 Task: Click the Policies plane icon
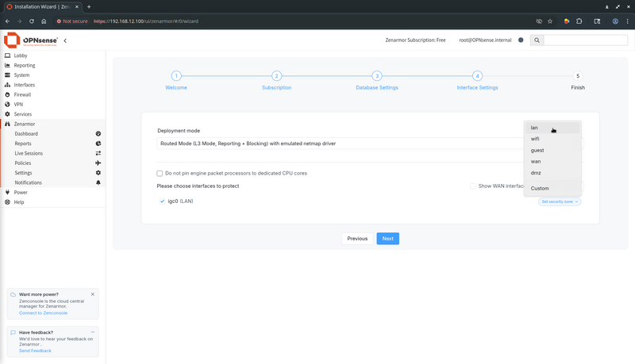pos(98,163)
